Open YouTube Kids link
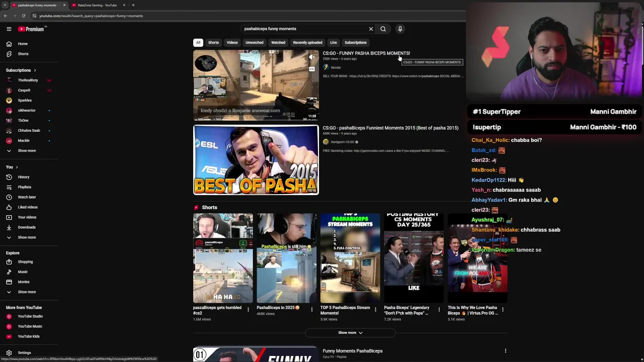This screenshot has width=644, height=362. 28,336
